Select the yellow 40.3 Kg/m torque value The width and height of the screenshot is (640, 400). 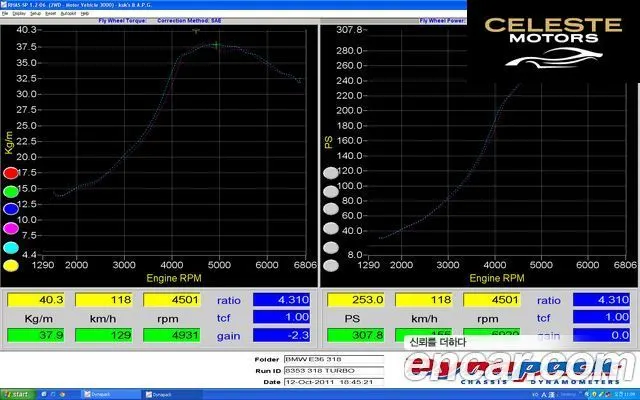[x=36, y=300]
